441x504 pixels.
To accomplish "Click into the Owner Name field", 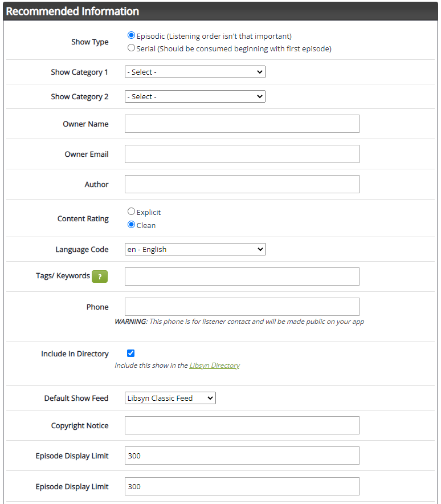I will tap(242, 124).
